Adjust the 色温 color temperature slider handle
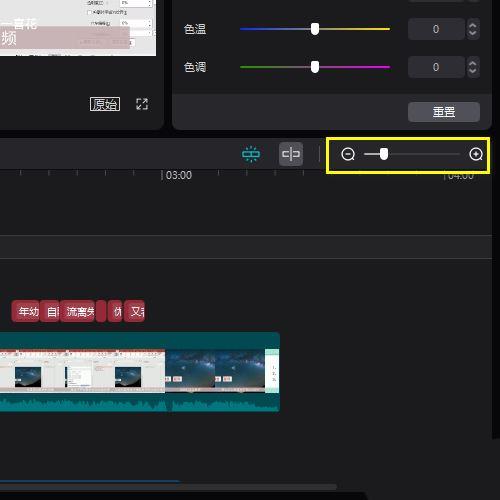The image size is (500, 500). coord(315,29)
